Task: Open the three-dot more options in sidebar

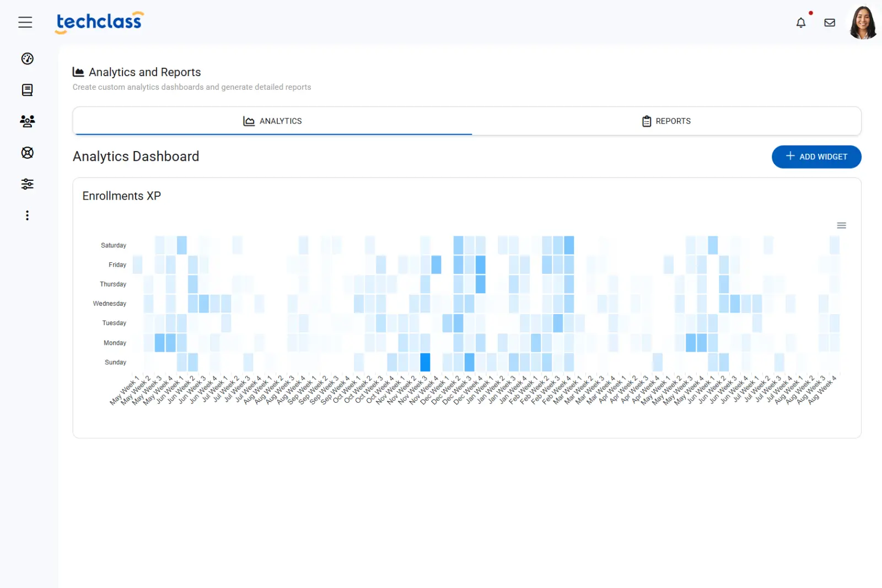Action: (x=27, y=215)
